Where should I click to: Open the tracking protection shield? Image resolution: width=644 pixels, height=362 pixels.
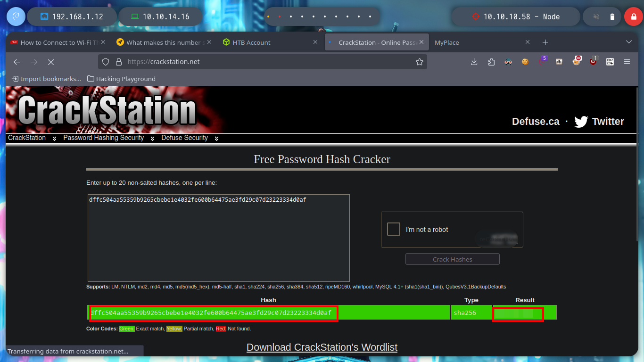106,62
